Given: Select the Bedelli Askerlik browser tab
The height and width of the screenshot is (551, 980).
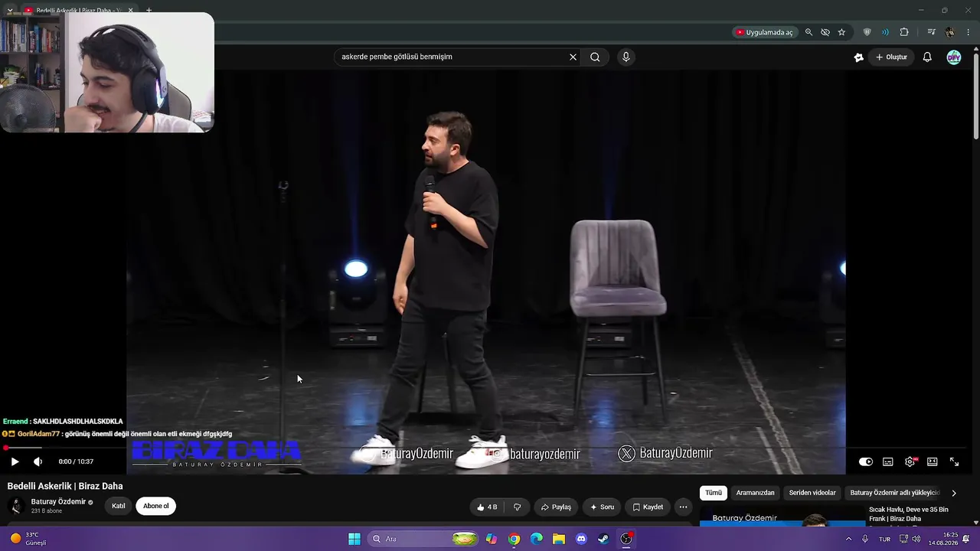Looking at the screenshot, I should (x=78, y=11).
